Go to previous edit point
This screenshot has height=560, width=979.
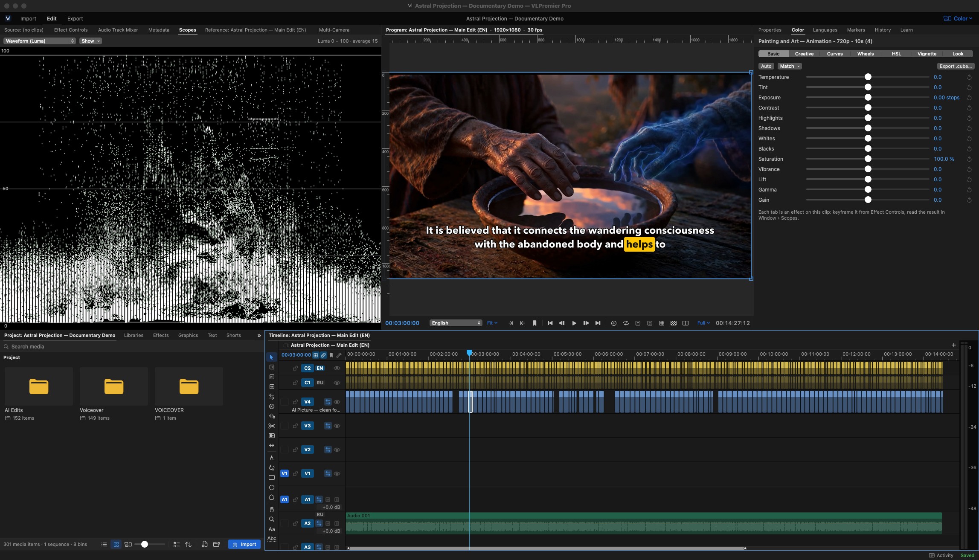[550, 323]
